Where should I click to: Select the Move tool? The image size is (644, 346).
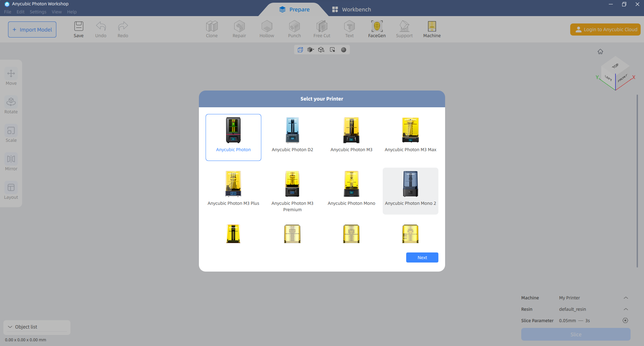click(x=11, y=77)
